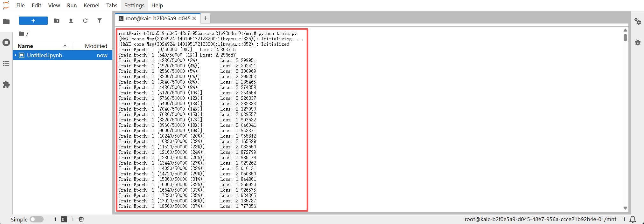The width and height of the screenshot is (644, 224).
Task: Click the notebook icon beside Untitled.ipynb
Action: pos(22,55)
